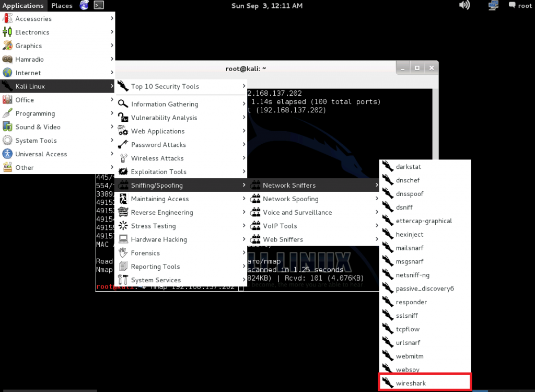Image resolution: width=535 pixels, height=392 pixels.
Task: Click the Sound & Video icon
Action: pyautogui.click(x=7, y=126)
